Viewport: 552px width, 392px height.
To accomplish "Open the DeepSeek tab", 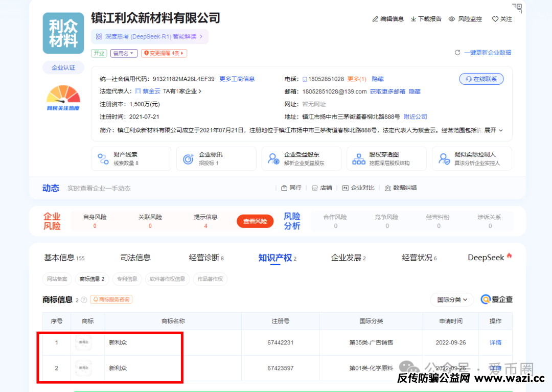I will tap(489, 257).
